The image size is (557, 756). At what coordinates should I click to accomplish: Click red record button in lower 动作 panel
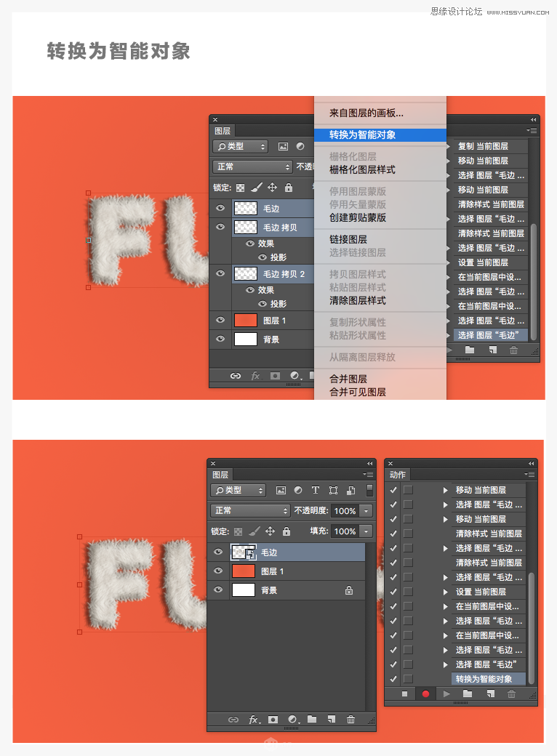[x=425, y=693]
